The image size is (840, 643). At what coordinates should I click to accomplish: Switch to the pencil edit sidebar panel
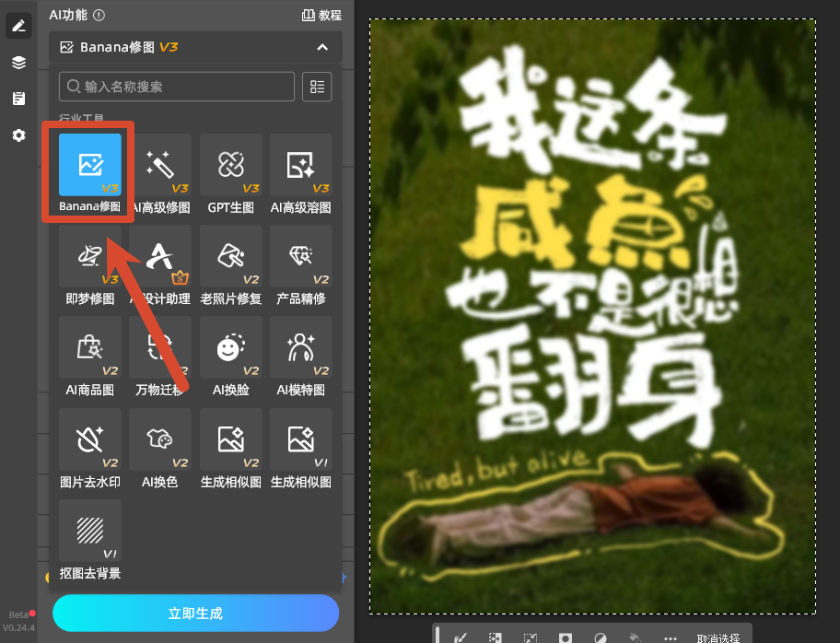(18, 26)
